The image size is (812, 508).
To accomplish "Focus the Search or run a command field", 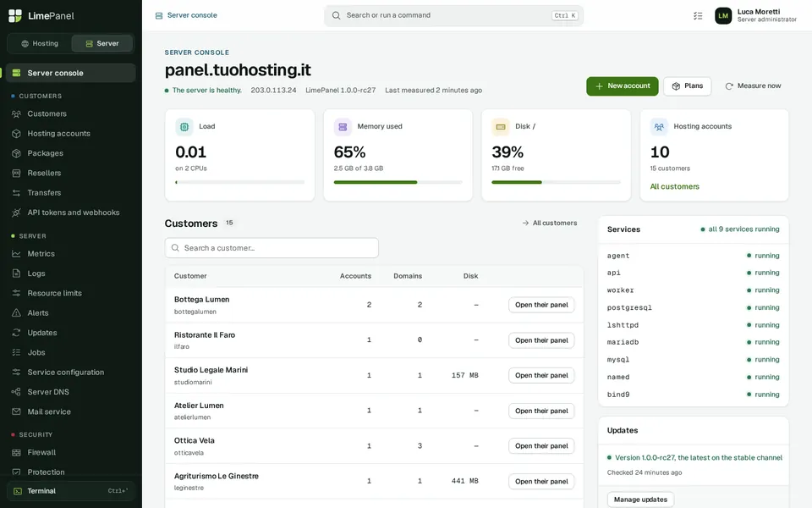I will 453,15.
